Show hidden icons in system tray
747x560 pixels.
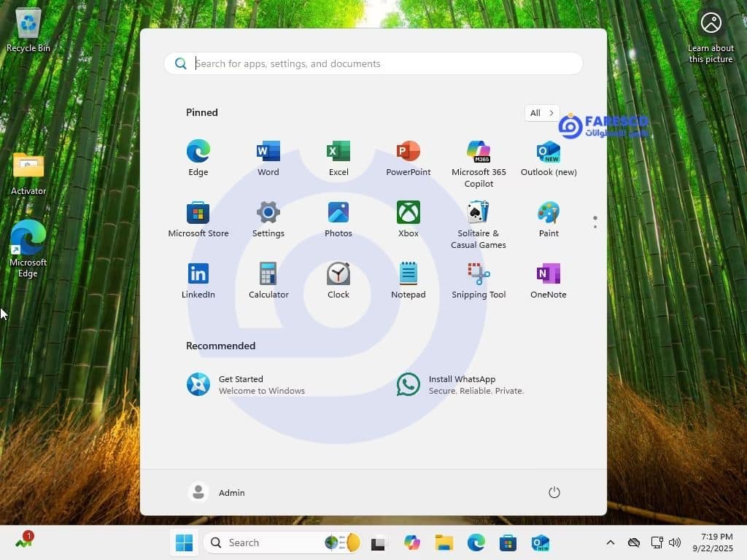click(611, 542)
